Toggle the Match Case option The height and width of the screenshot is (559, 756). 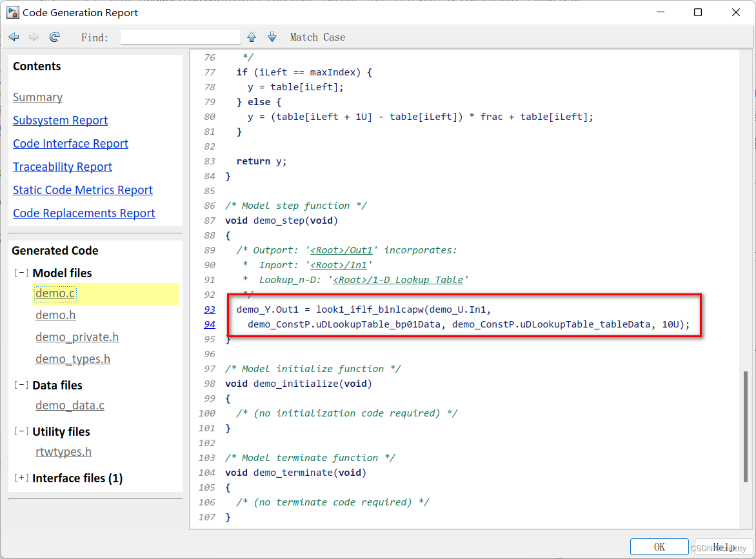pyautogui.click(x=317, y=37)
